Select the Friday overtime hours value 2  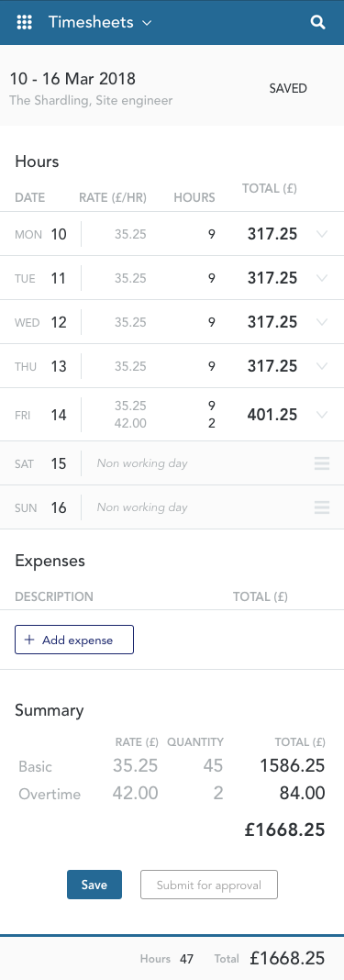(x=212, y=423)
